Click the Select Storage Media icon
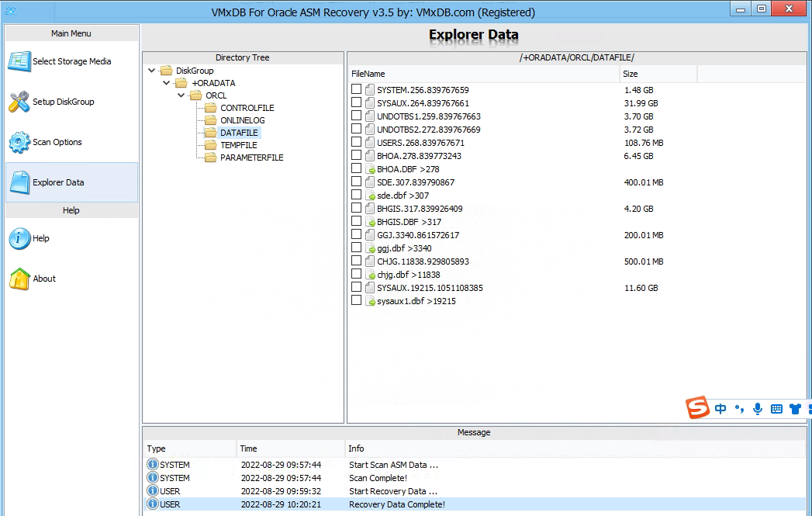The width and height of the screenshot is (812, 516). tap(19, 61)
